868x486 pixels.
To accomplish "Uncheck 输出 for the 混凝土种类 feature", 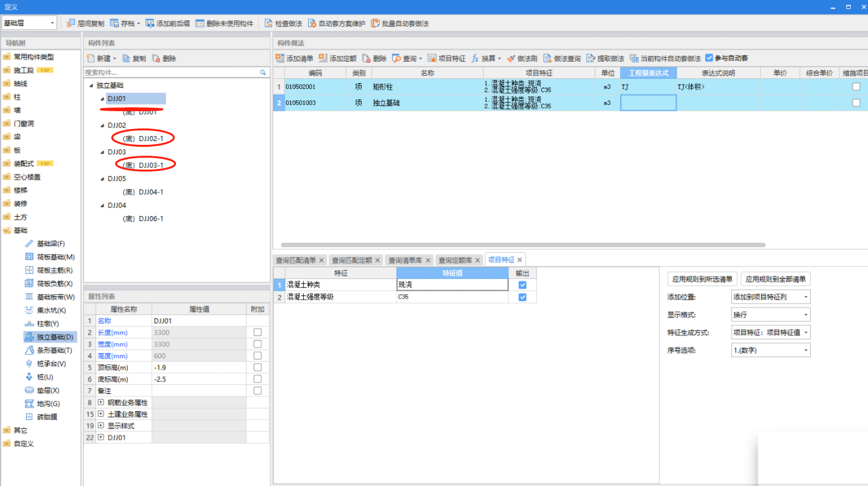I will (522, 285).
